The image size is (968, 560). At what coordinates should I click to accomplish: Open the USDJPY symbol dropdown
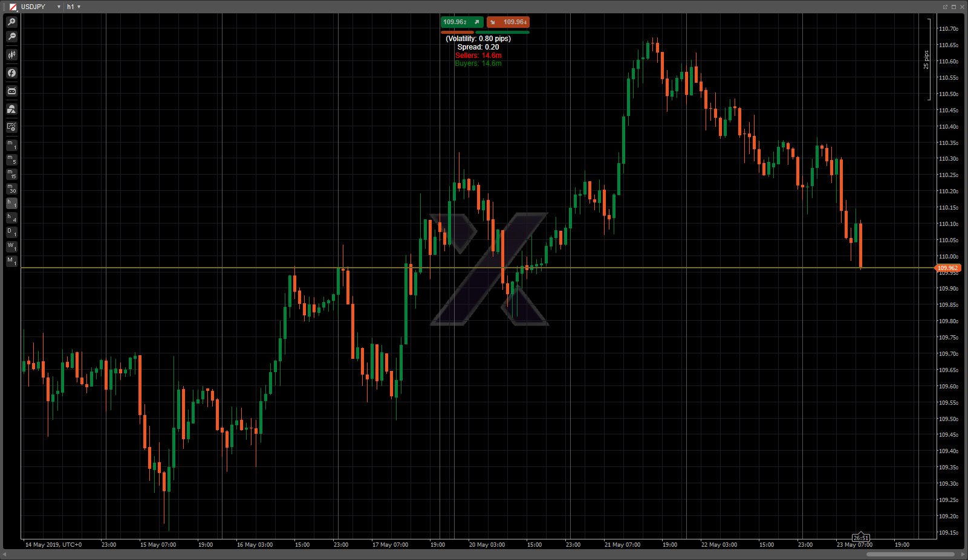point(59,7)
